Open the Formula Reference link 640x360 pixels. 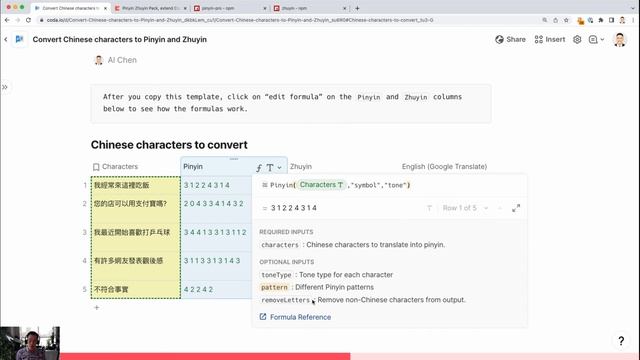[x=295, y=317]
